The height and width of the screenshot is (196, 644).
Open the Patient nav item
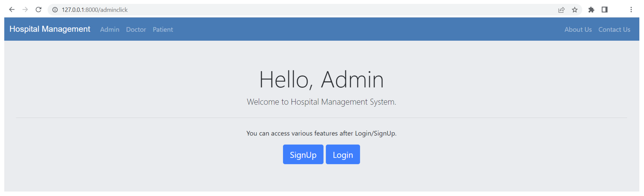pos(163,29)
